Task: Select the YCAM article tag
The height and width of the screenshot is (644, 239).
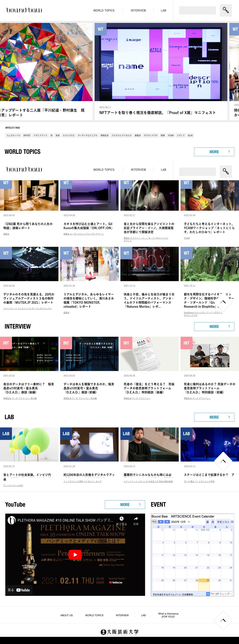Action: [x=171, y=136]
